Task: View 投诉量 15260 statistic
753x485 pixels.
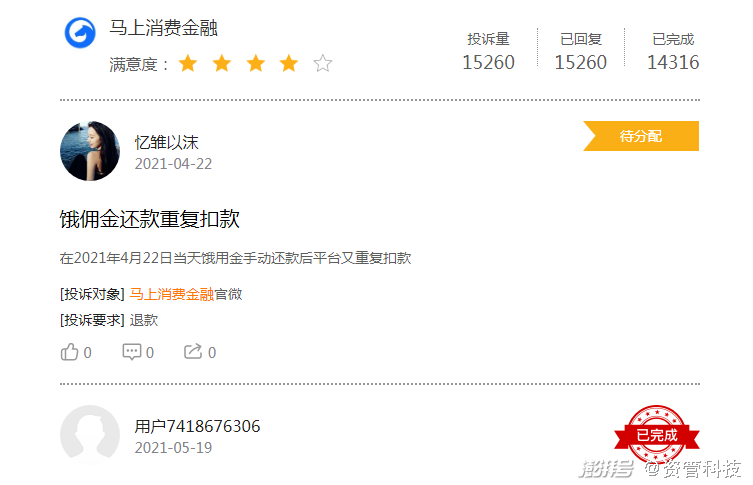Action: [488, 51]
